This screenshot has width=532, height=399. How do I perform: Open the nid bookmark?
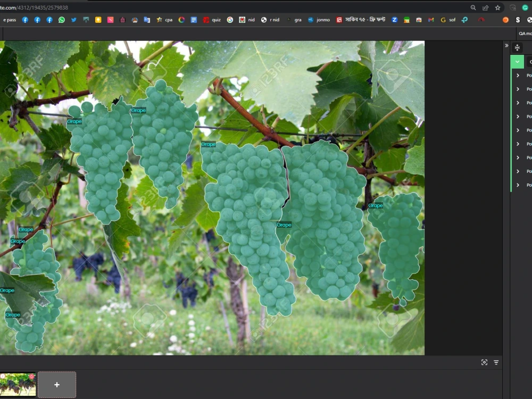pyautogui.click(x=247, y=20)
